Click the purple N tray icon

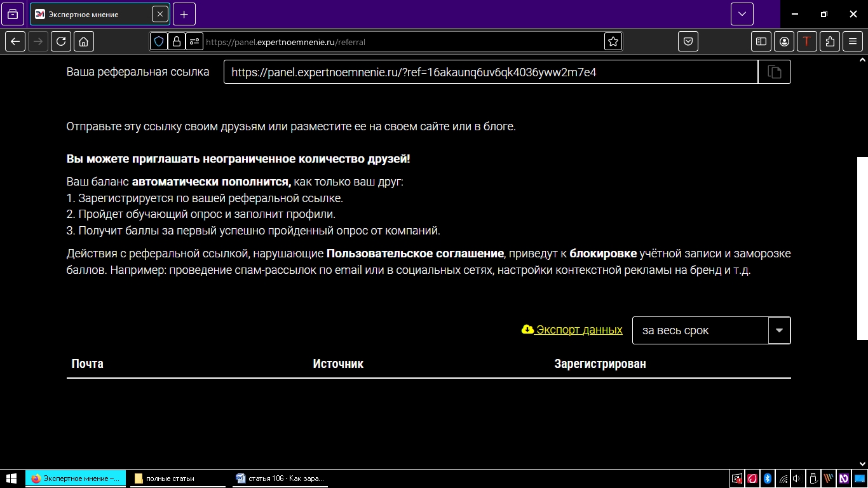843,478
